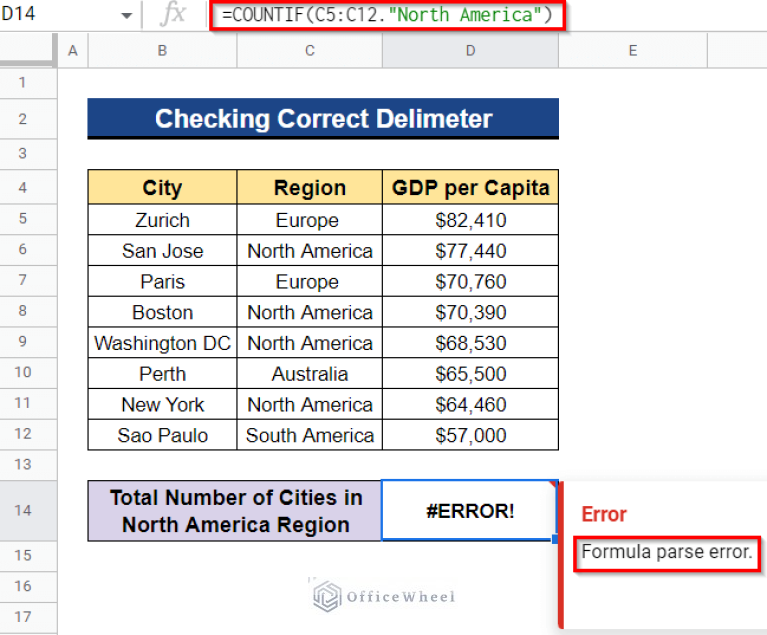
Task: Select row 4 header
Action: pos(23,187)
